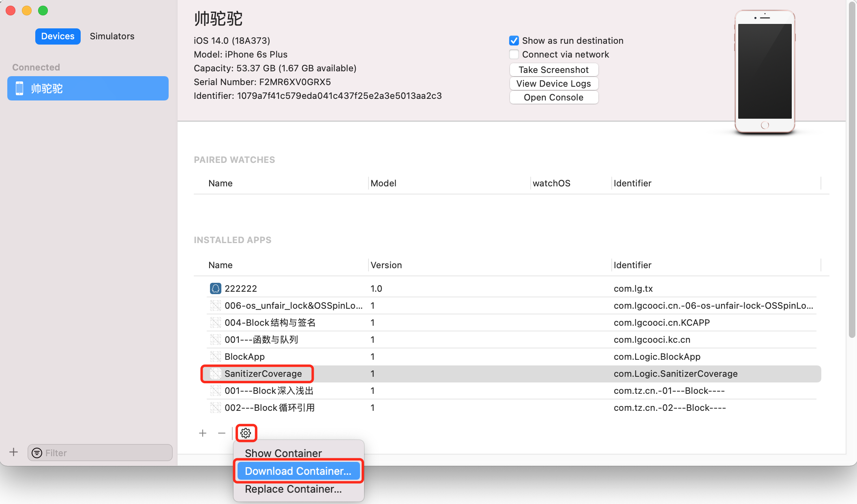Select the 002---Block循环引用 app name
Screen dimensions: 857x504
(270, 408)
